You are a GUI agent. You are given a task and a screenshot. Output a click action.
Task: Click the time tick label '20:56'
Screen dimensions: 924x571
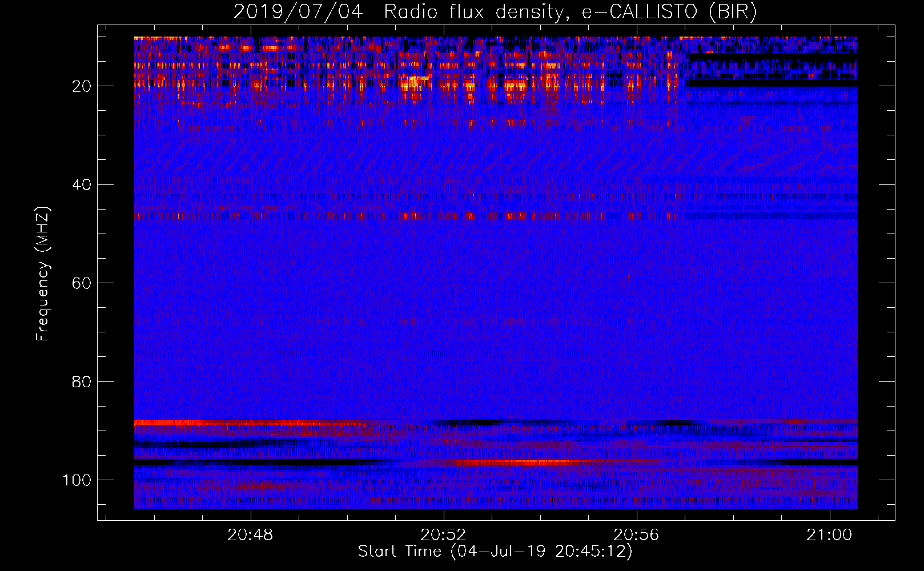636,535
